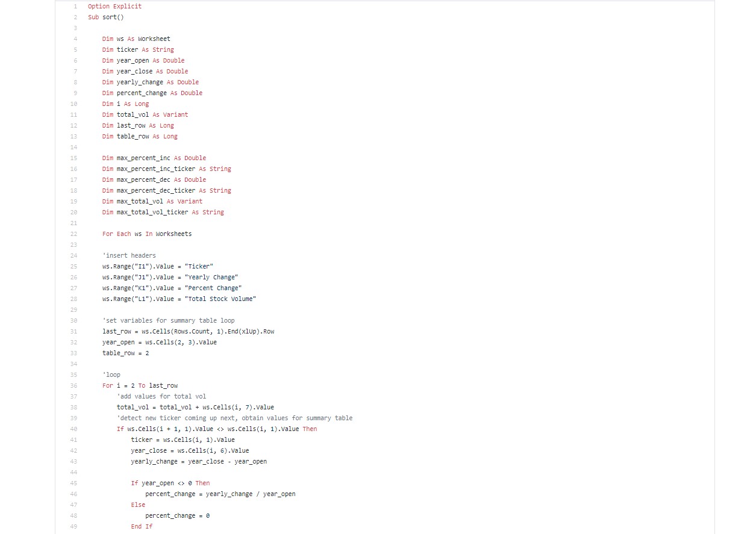This screenshot has height=534, width=756.
Task: Click the "Dim ws As Worksheet" line
Action: tap(136, 39)
